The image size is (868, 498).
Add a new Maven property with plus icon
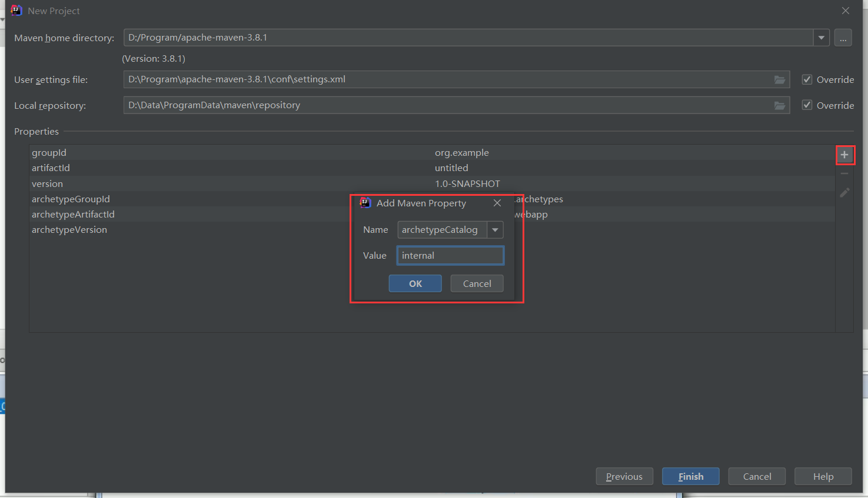pyautogui.click(x=844, y=155)
